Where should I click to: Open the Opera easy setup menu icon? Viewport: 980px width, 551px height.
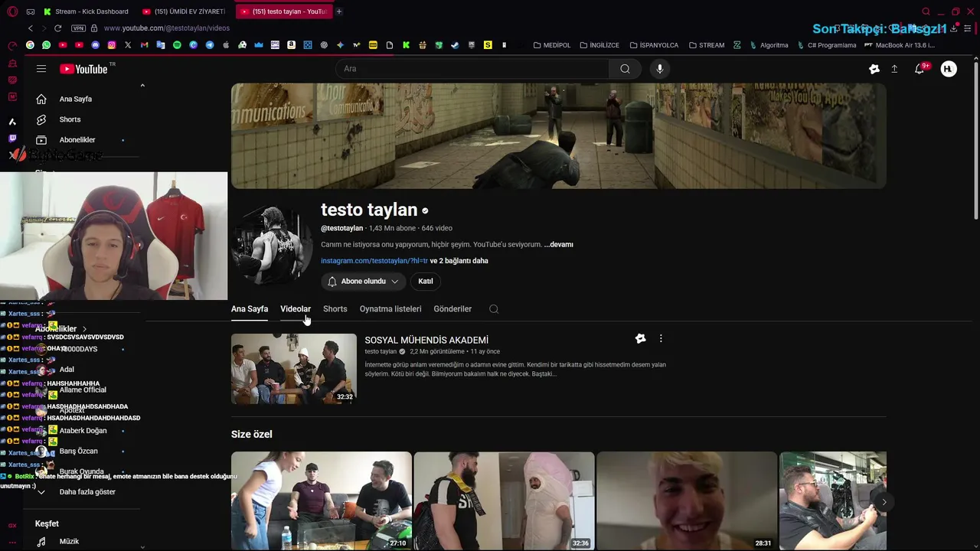(968, 28)
